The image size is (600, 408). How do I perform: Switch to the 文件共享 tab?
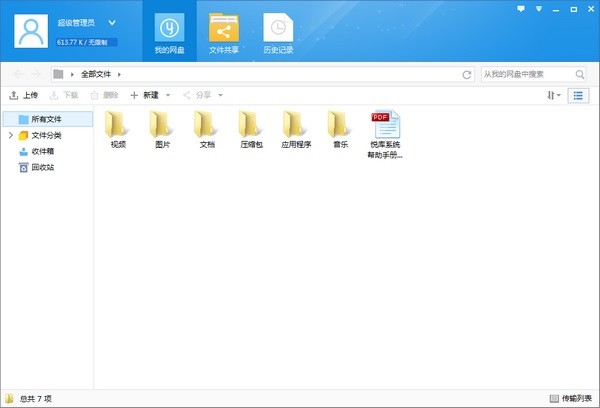tap(223, 32)
